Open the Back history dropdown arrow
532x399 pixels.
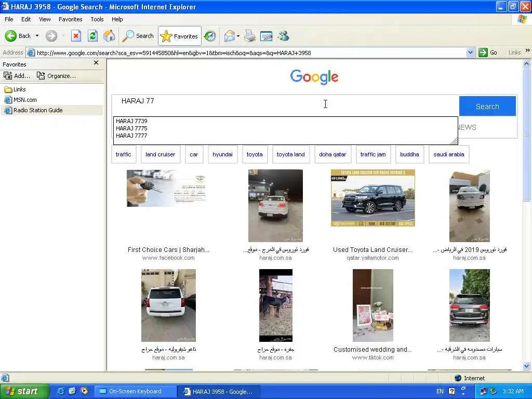[37, 36]
